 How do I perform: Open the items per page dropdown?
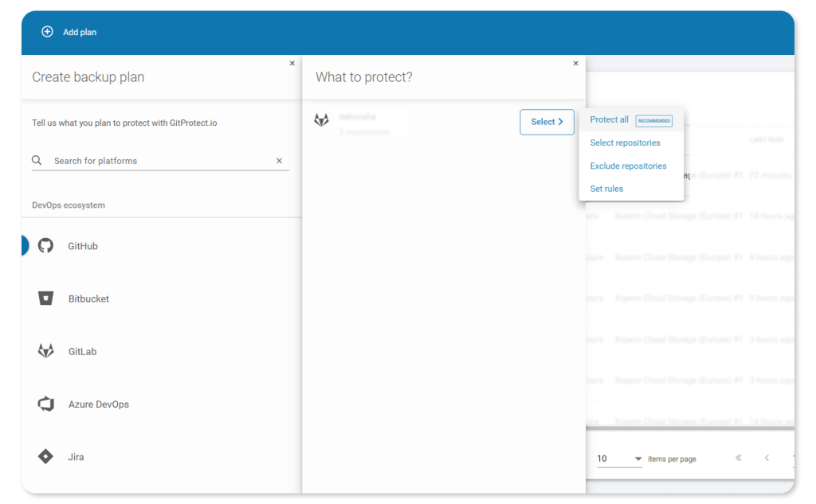tap(637, 458)
